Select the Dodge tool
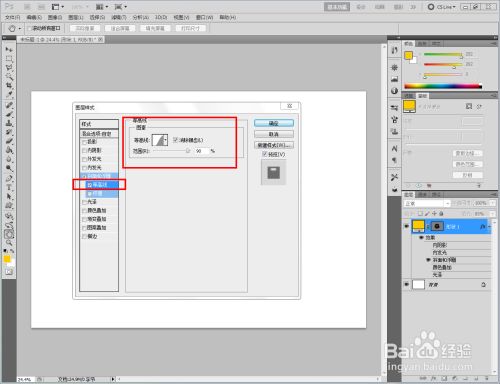The width and height of the screenshot is (500, 384). [x=9, y=168]
